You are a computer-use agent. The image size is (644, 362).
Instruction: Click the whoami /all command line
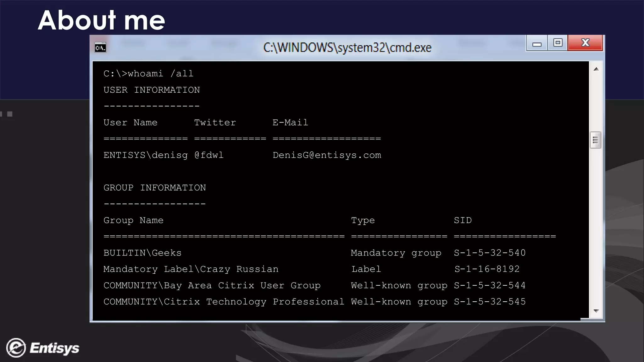point(148,74)
